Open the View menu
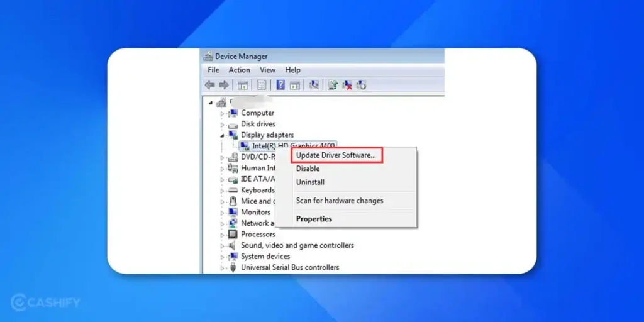 pos(267,70)
